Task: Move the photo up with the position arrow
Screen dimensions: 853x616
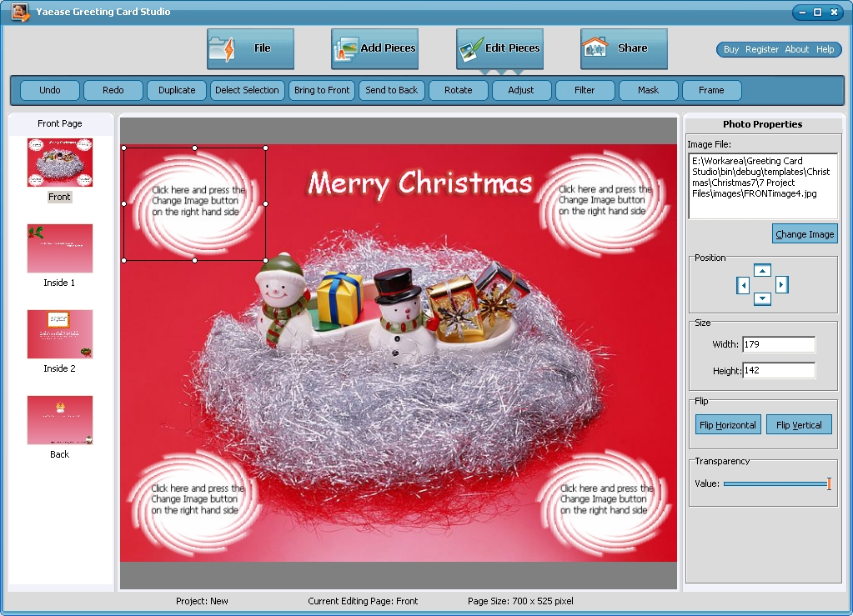Action: (x=763, y=270)
